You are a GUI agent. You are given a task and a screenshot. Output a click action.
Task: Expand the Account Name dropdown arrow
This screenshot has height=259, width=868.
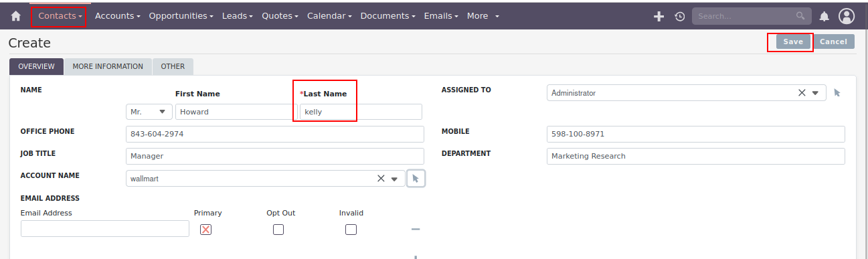coord(394,179)
